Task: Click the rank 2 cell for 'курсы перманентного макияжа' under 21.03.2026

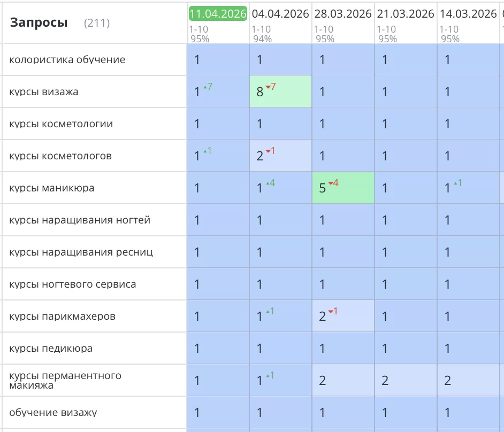Action: [405, 380]
